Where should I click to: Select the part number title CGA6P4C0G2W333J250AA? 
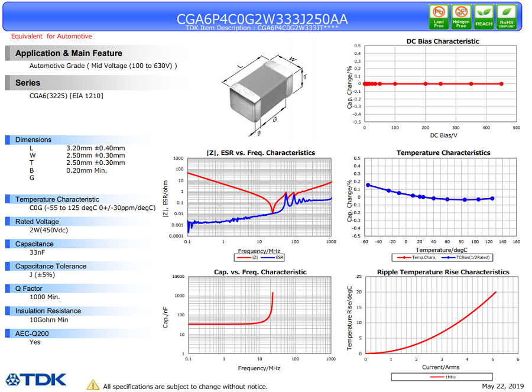[x=262, y=19]
